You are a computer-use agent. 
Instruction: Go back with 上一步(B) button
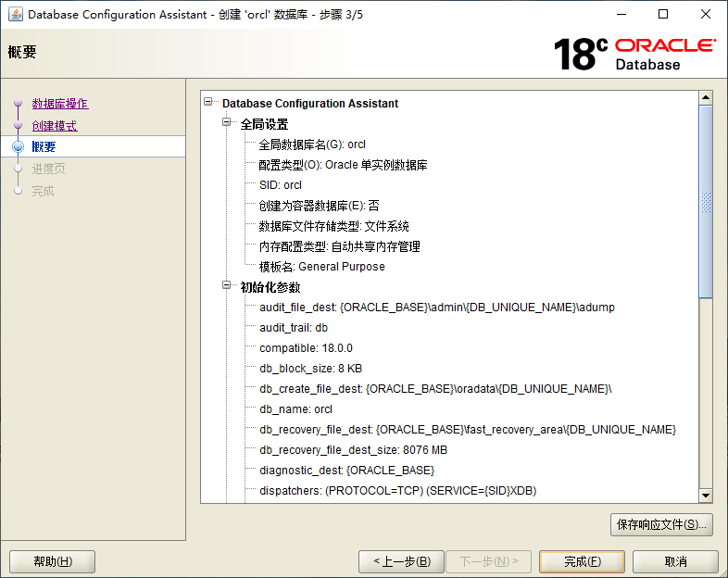[402, 561]
